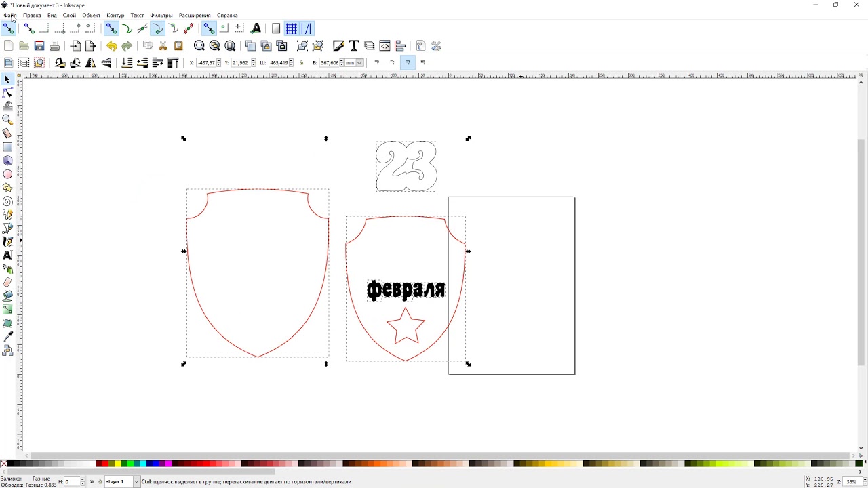Image resolution: width=868 pixels, height=488 pixels.
Task: Click the vertical scrollbar
Action: (861, 252)
